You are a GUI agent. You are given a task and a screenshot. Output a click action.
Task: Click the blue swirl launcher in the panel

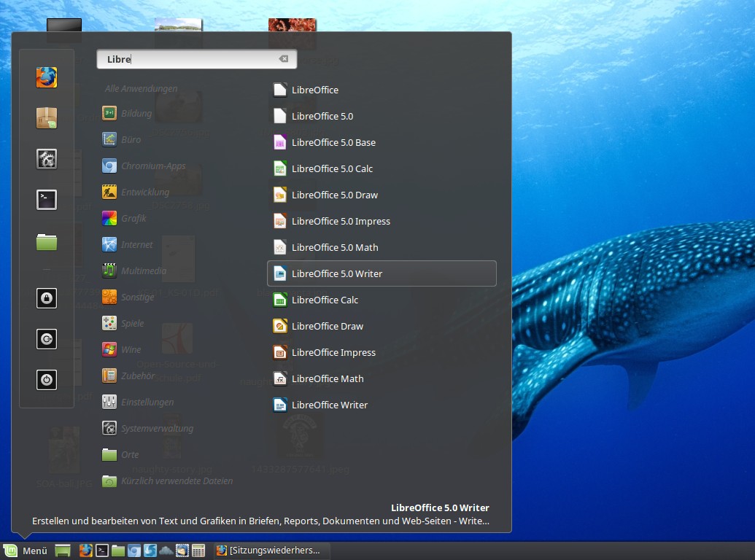tap(150, 551)
